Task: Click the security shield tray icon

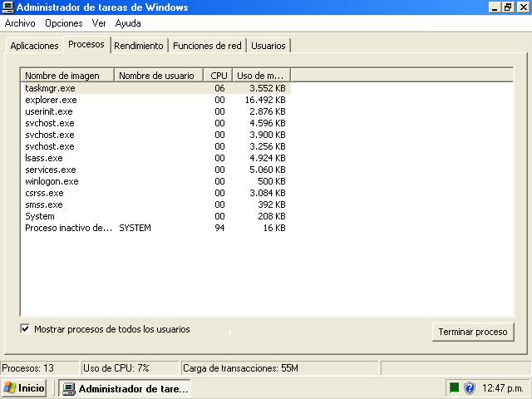Action: point(470,387)
